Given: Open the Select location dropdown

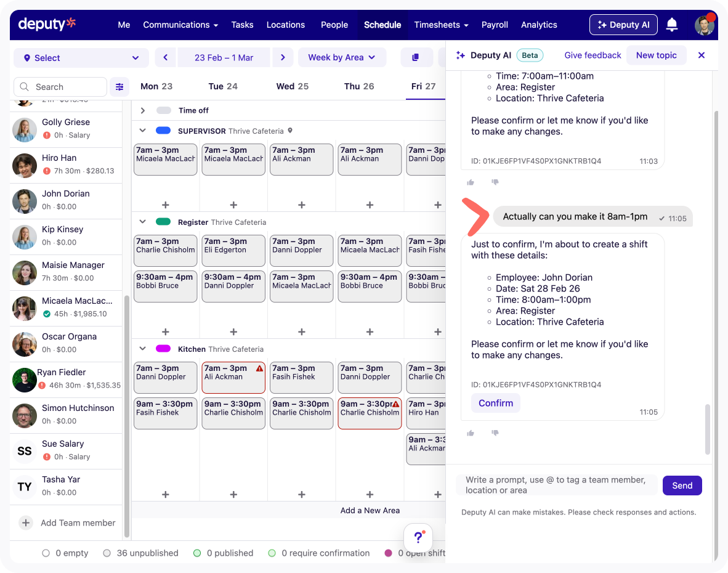Looking at the screenshot, I should click(x=81, y=58).
